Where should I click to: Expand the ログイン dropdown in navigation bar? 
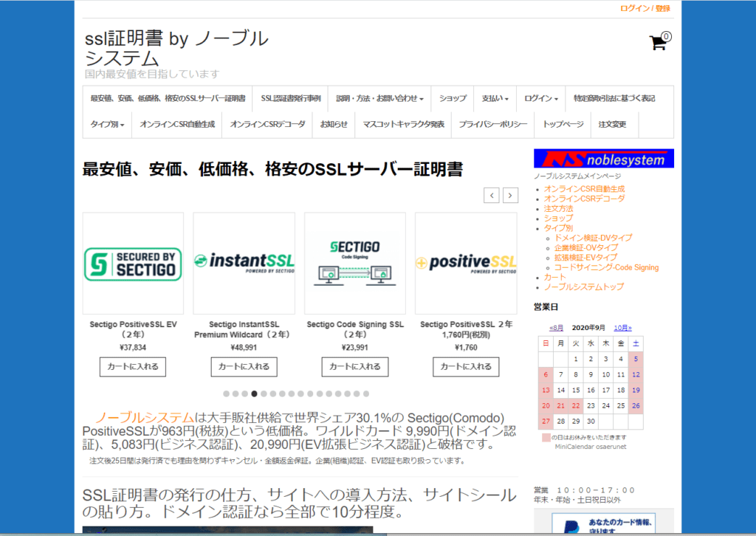pyautogui.click(x=541, y=98)
